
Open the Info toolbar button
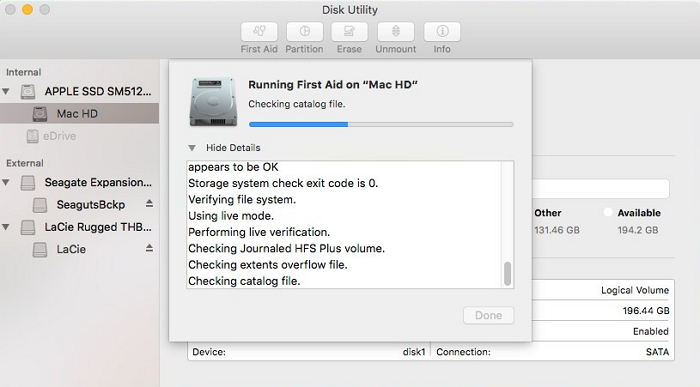pos(442,31)
